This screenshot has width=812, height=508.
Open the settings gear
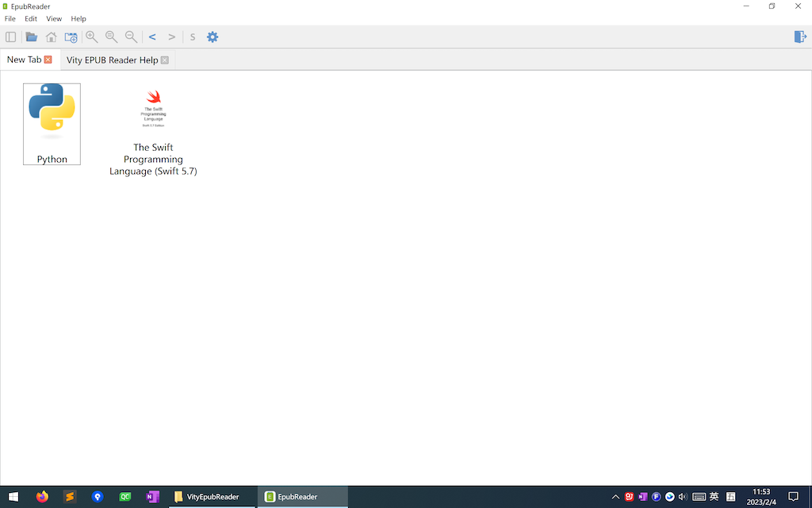tap(212, 37)
